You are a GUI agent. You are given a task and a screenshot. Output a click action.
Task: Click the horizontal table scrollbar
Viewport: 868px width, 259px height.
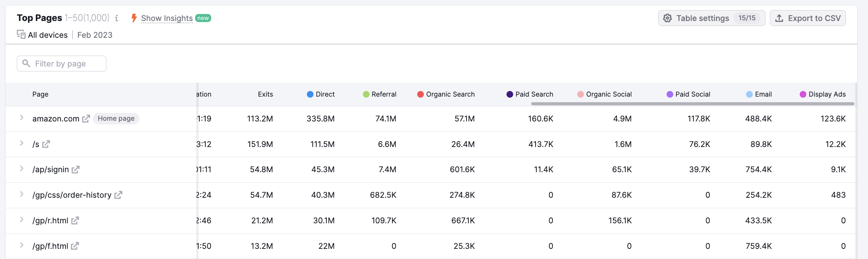pyautogui.click(x=693, y=104)
